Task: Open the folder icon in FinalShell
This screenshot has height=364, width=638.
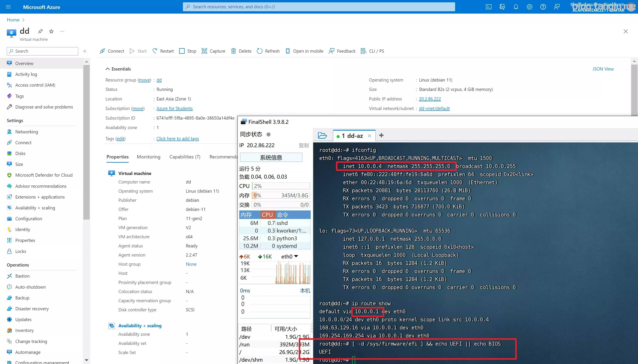Action: [x=322, y=135]
